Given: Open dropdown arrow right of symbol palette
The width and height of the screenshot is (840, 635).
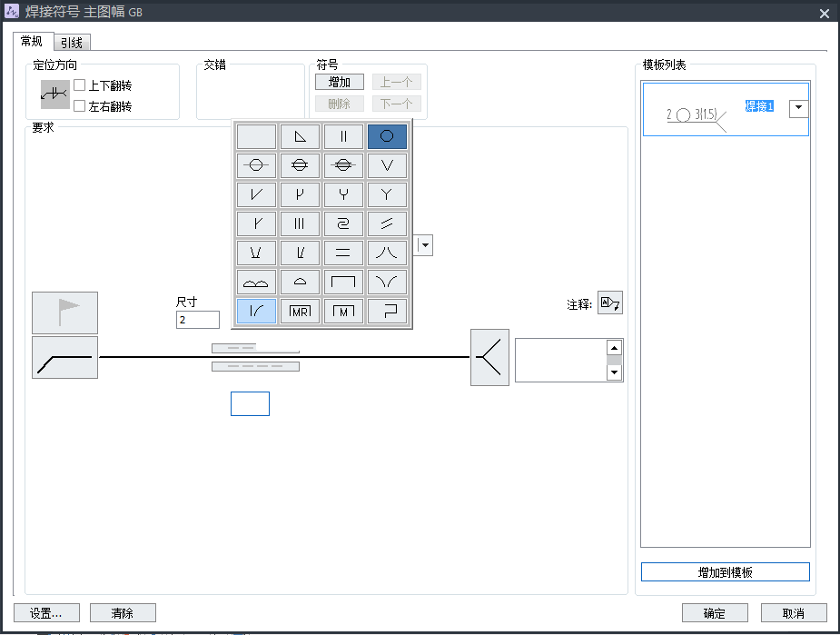Looking at the screenshot, I should (425, 245).
